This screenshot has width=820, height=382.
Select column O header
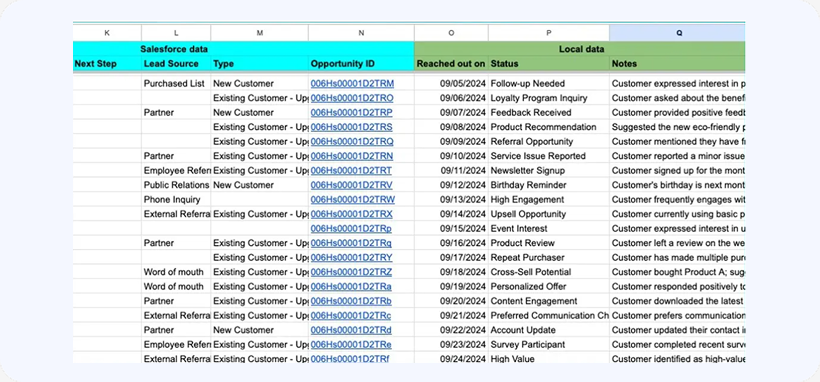pos(451,33)
